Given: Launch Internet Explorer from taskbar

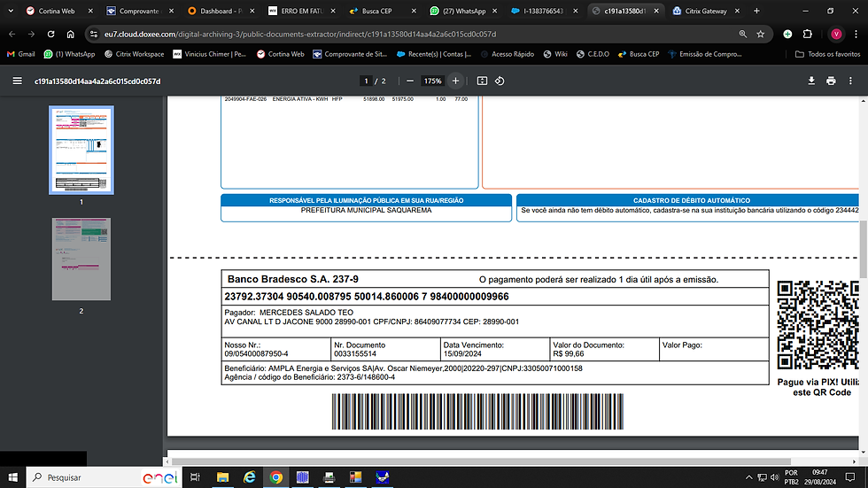Looking at the screenshot, I should pyautogui.click(x=249, y=477).
